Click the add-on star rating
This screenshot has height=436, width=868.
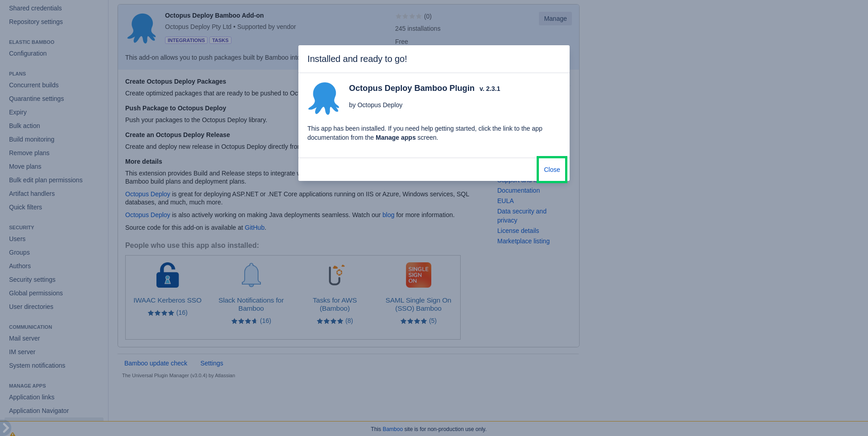coord(408,16)
